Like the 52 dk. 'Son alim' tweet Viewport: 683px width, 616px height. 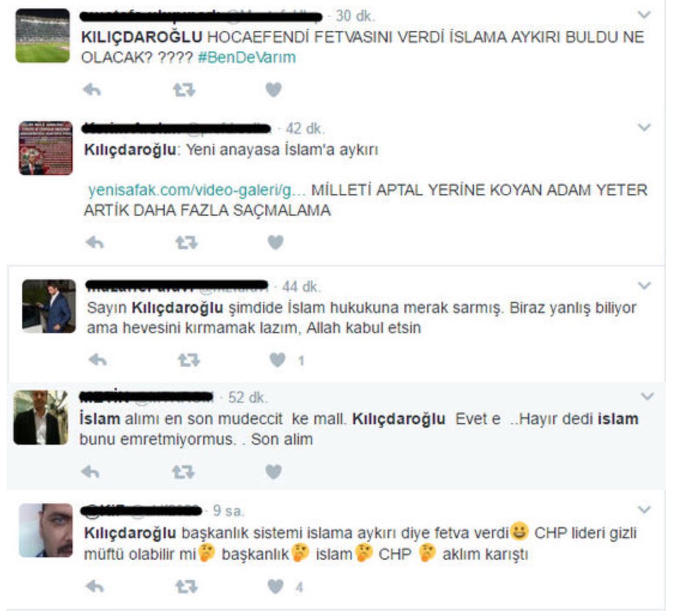click(x=274, y=472)
